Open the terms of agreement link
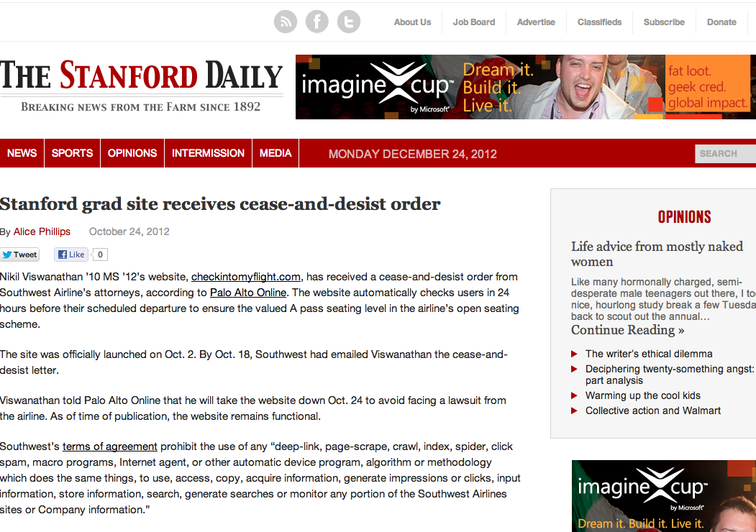 (x=110, y=446)
